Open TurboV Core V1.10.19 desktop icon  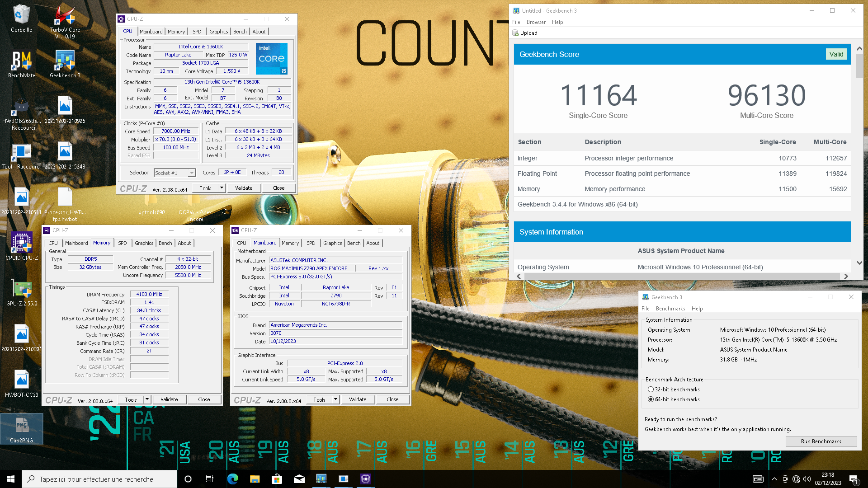click(65, 21)
